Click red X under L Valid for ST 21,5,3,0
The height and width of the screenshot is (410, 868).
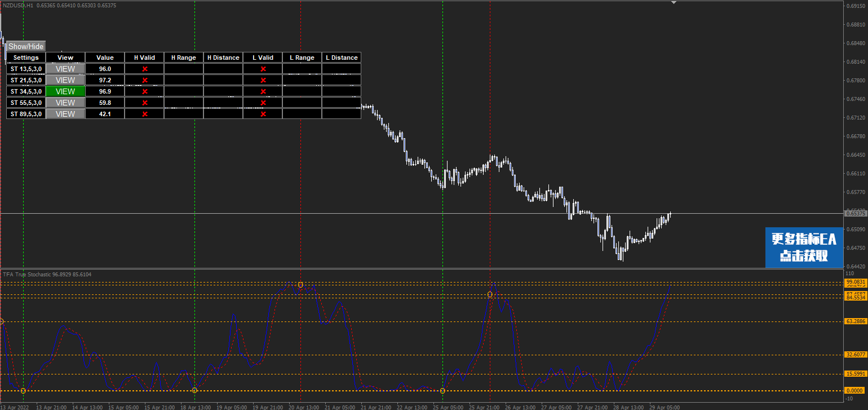click(263, 80)
